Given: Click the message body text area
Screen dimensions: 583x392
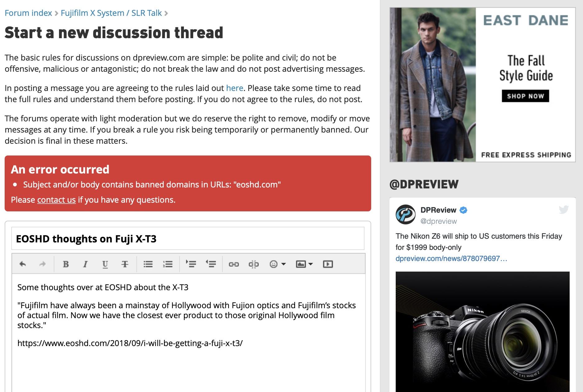Looking at the screenshot, I should [189, 333].
